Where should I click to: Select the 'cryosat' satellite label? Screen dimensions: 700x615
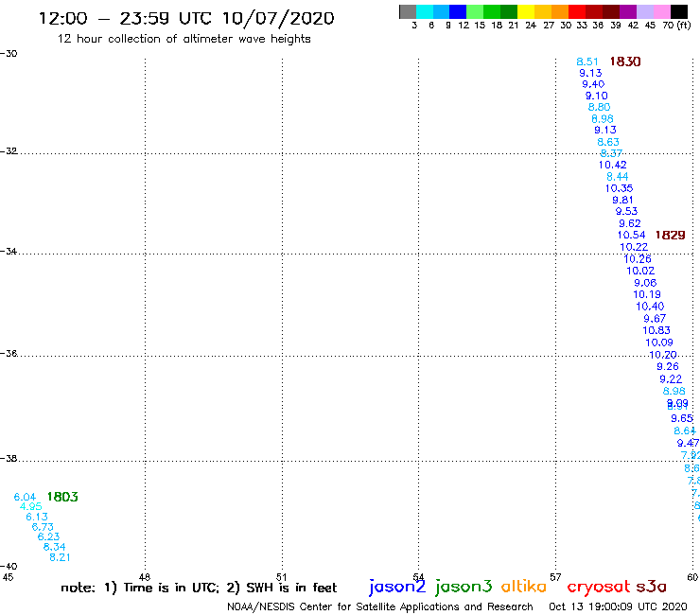point(599,588)
